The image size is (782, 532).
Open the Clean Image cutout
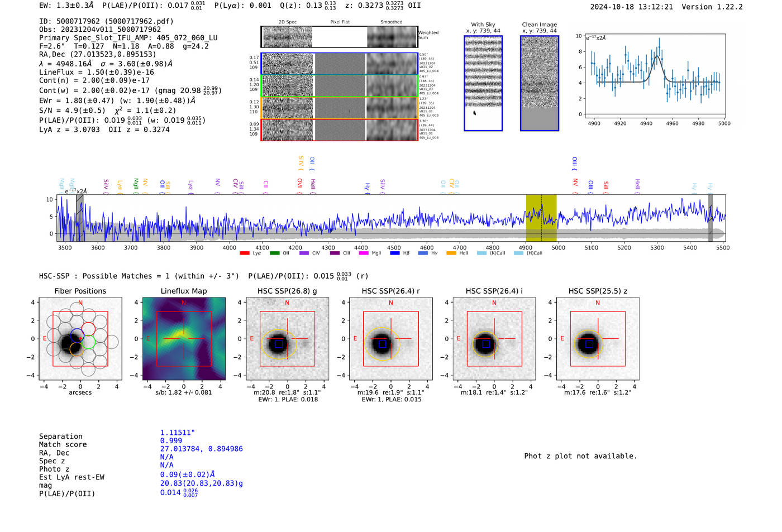(x=540, y=83)
